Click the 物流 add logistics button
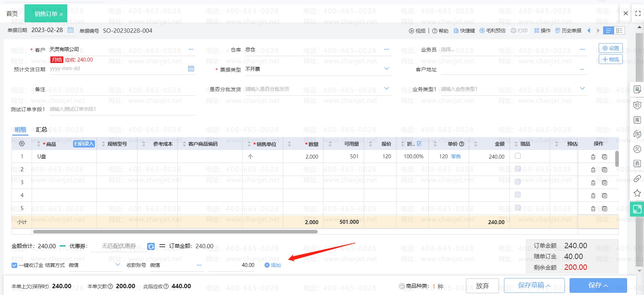 (611, 59)
